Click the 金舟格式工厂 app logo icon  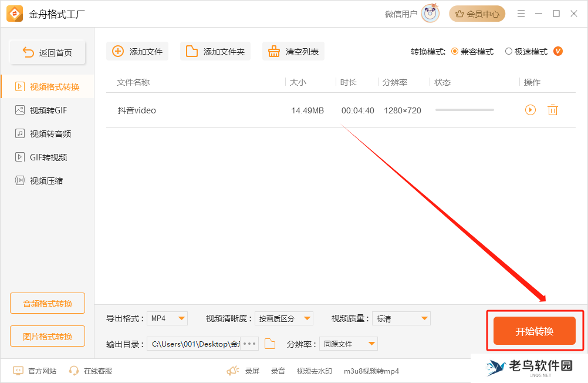pyautogui.click(x=15, y=14)
